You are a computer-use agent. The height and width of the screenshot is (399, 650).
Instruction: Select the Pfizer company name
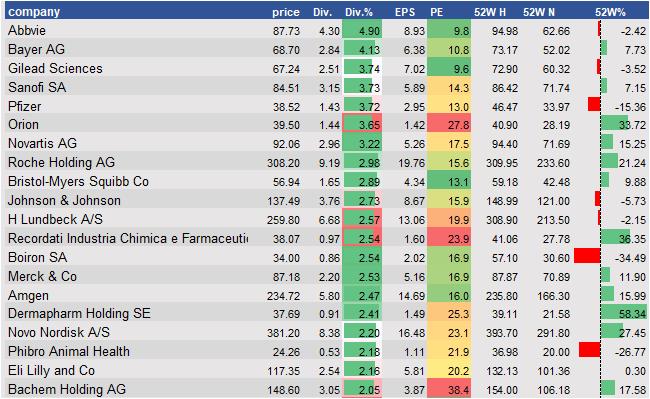tap(24, 106)
